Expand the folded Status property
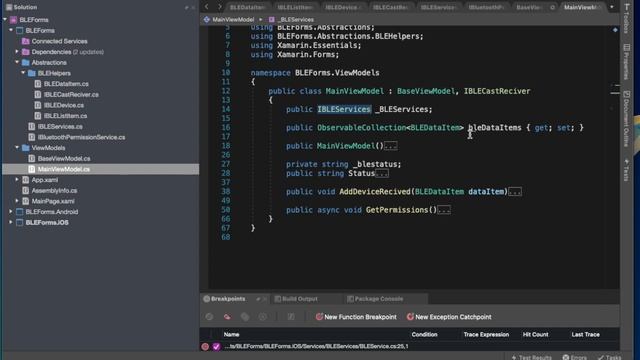The height and width of the screenshot is (360, 640). tap(382, 173)
